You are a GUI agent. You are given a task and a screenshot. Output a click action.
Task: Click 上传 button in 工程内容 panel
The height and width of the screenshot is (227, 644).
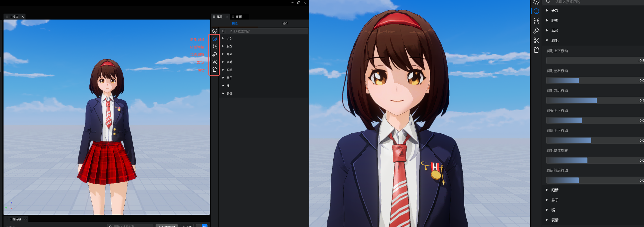point(187,226)
